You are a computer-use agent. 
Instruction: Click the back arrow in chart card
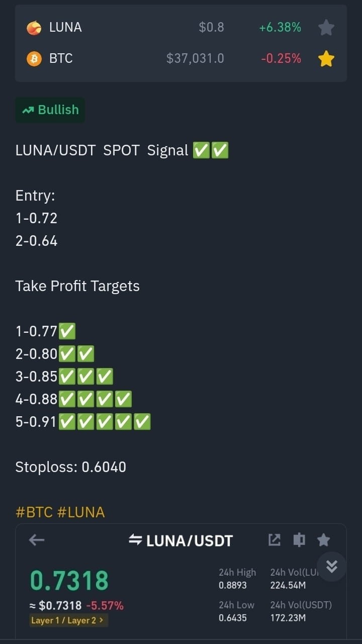37,540
